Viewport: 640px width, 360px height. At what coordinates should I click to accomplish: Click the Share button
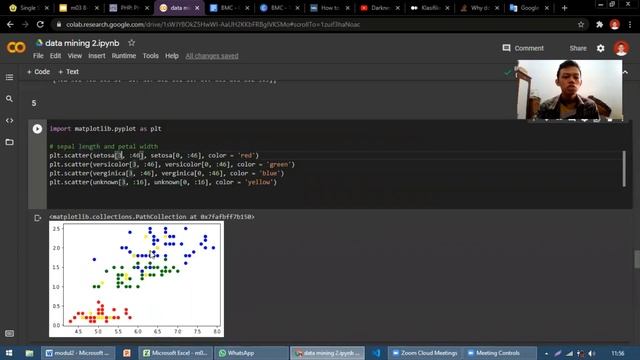[x=578, y=48]
